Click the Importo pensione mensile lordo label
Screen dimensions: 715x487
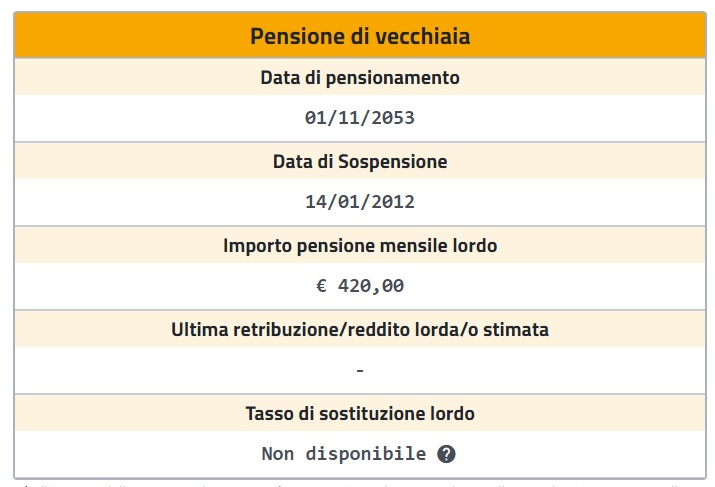click(360, 245)
